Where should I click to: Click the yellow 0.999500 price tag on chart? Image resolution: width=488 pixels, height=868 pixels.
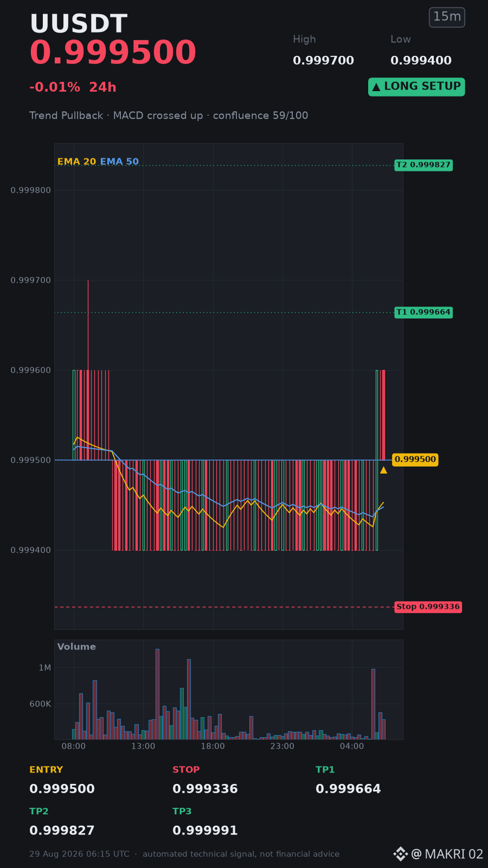click(x=415, y=459)
